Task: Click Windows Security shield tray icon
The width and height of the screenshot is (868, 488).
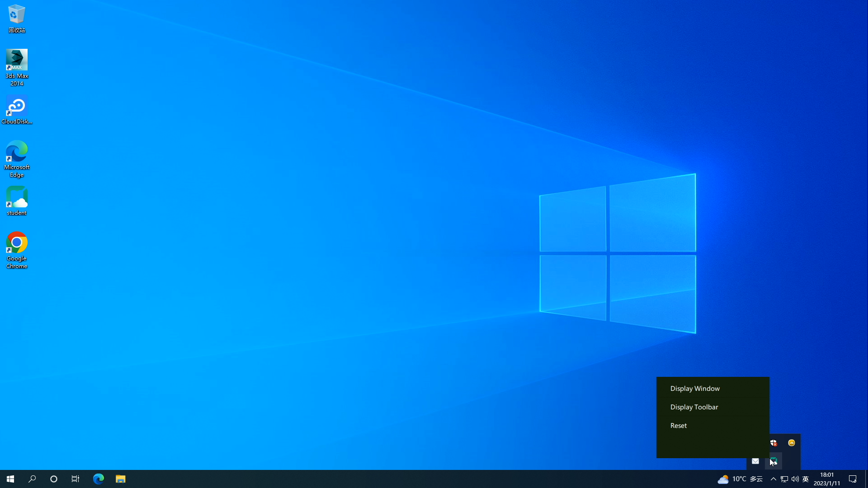Action: (774, 443)
